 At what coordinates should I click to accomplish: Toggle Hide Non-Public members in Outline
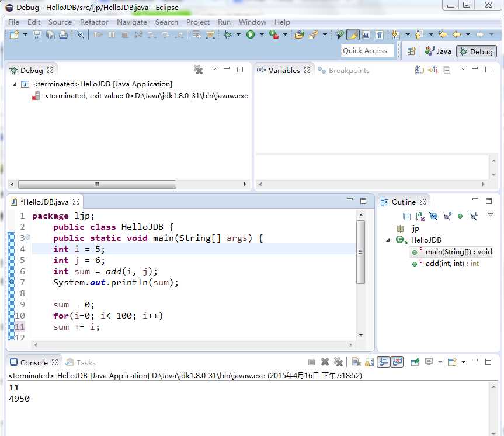tap(460, 217)
